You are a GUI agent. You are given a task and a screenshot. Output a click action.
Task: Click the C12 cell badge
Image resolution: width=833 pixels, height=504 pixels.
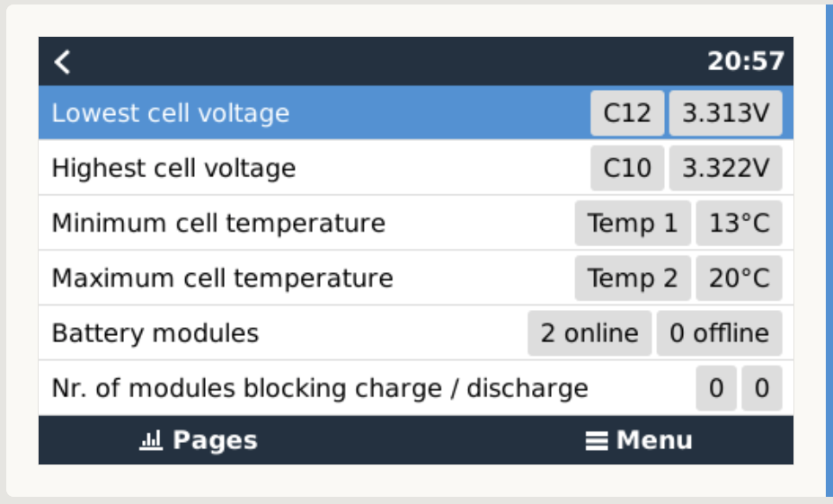627,113
